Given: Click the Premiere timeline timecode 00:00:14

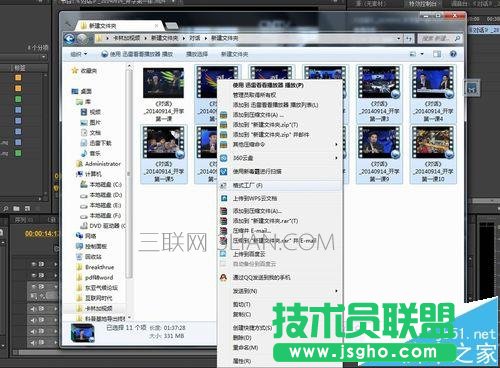Looking at the screenshot, I should pyautogui.click(x=42, y=234).
